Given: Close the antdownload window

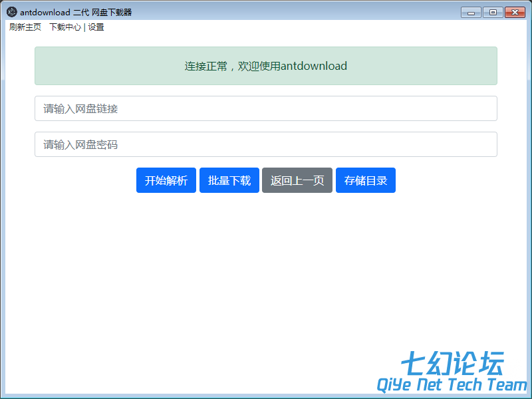Looking at the screenshot, I should [515, 13].
